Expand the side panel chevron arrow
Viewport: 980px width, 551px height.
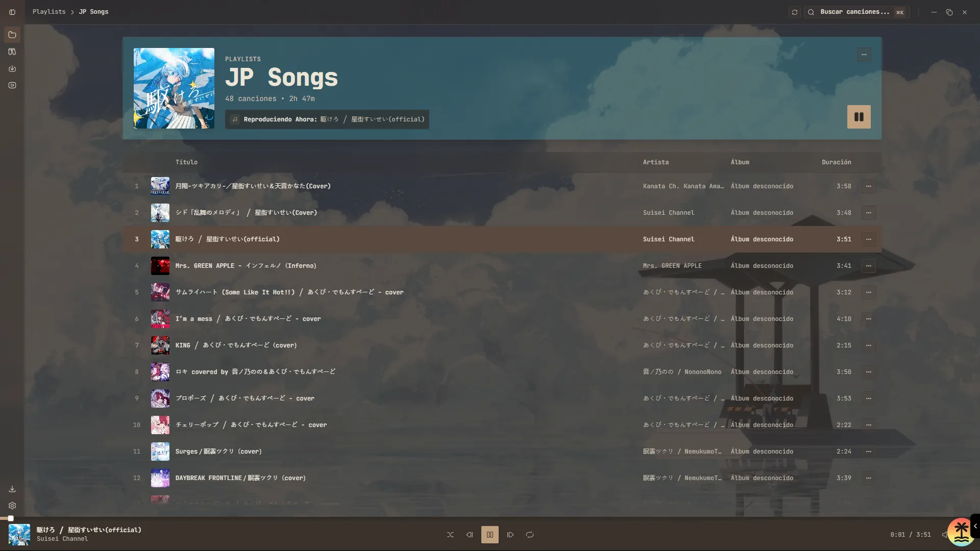[x=975, y=526]
